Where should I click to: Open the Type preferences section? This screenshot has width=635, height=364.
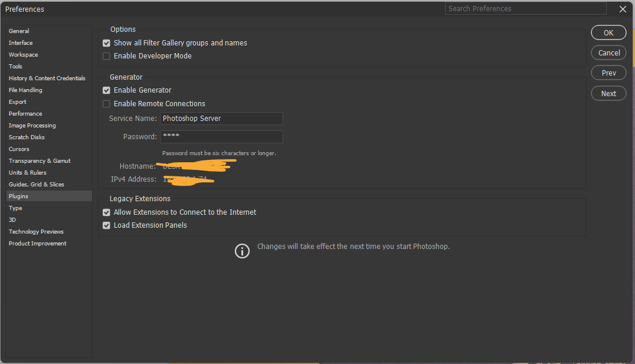pyautogui.click(x=15, y=208)
